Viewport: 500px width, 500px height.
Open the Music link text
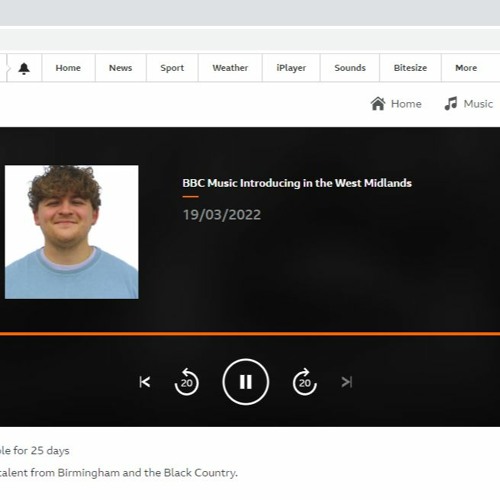[478, 104]
